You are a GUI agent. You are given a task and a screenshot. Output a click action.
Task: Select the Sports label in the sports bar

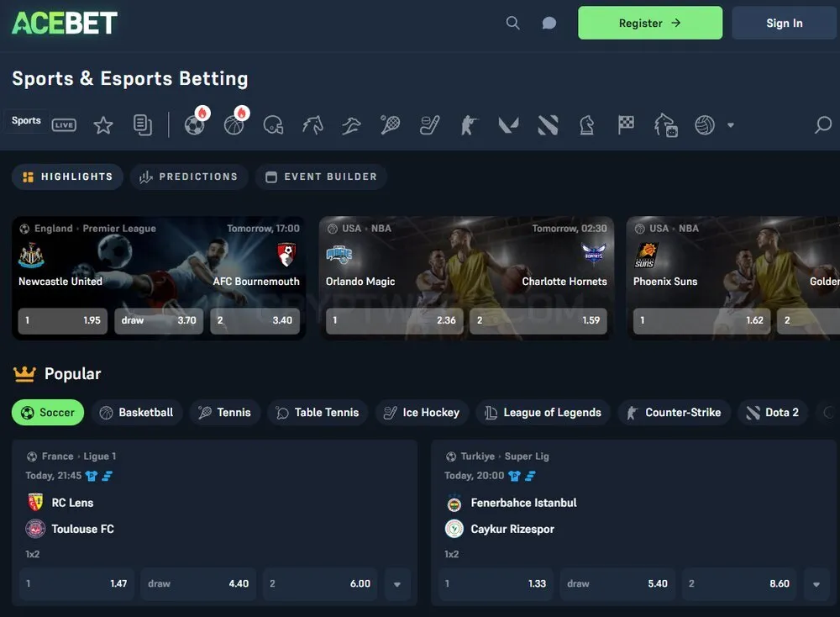[x=26, y=120]
